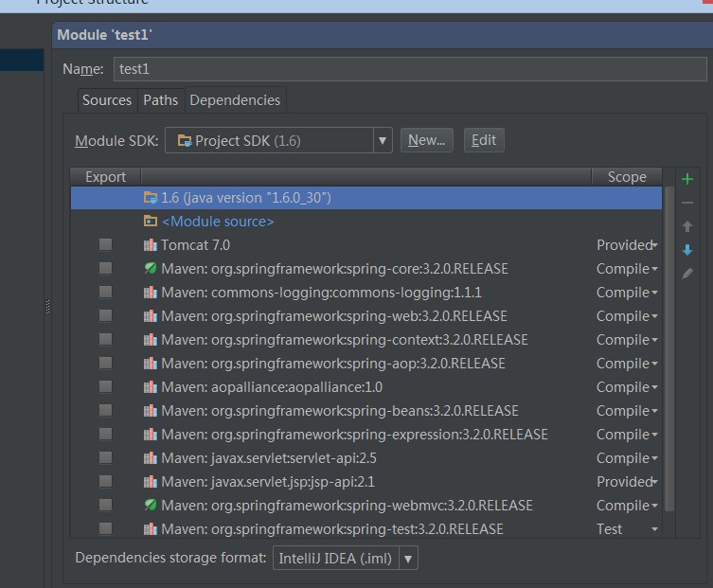Switch to the Paths tab
This screenshot has height=588, width=713.
click(160, 100)
